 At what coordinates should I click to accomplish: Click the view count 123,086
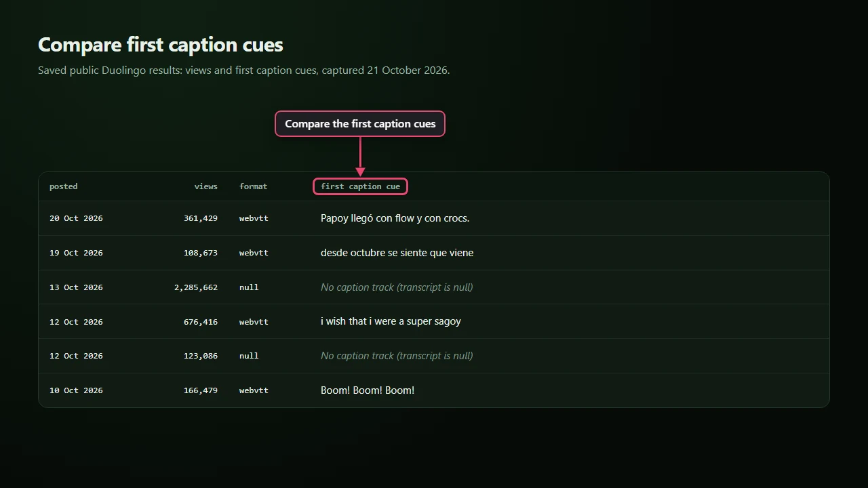[x=201, y=356]
